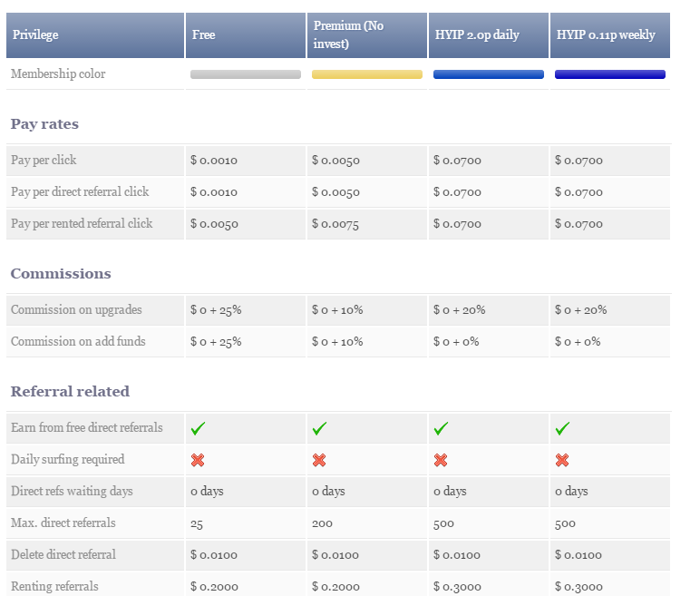The width and height of the screenshot is (700, 596).
Task: Click red cross in HYIP 0.11p weekly column
Action: 562,460
